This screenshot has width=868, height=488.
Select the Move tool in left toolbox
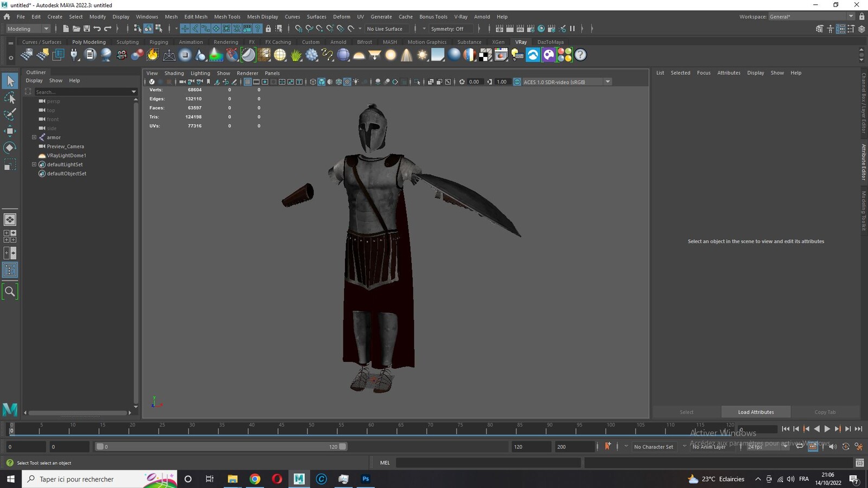[x=10, y=131]
